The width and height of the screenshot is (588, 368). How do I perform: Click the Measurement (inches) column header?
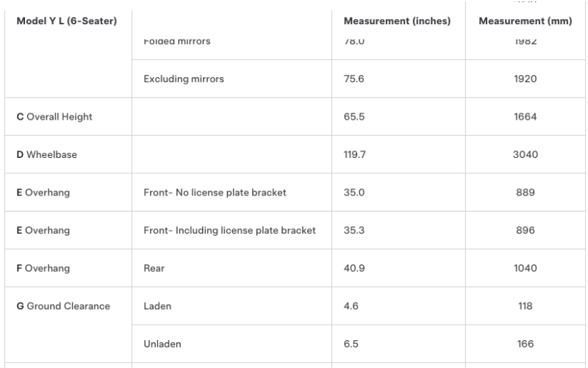tap(397, 21)
